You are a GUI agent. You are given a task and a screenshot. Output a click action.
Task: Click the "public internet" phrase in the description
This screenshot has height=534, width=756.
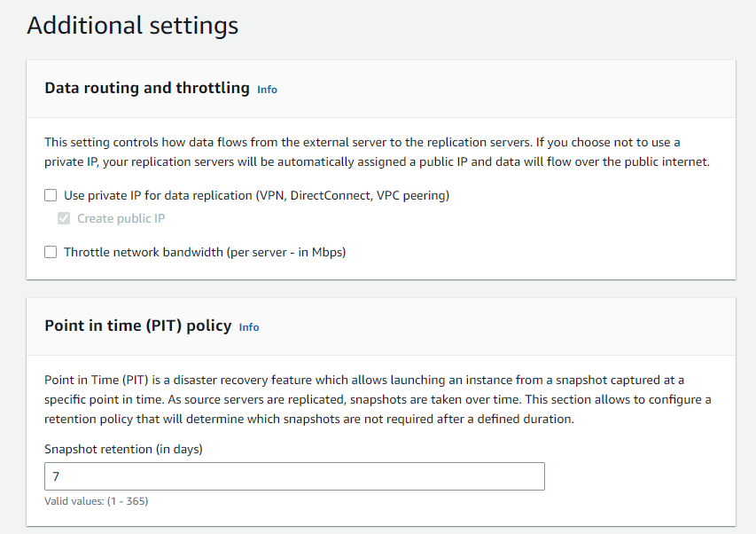point(670,161)
